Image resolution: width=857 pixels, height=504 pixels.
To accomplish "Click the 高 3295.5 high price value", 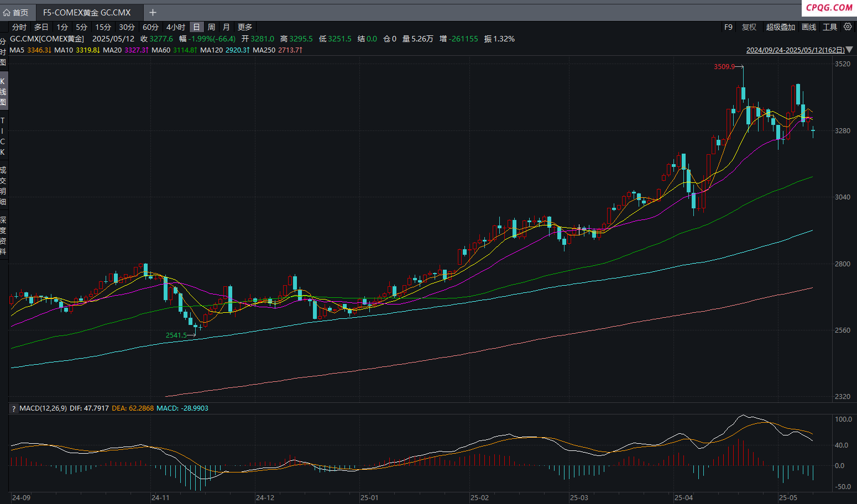I will (296, 39).
